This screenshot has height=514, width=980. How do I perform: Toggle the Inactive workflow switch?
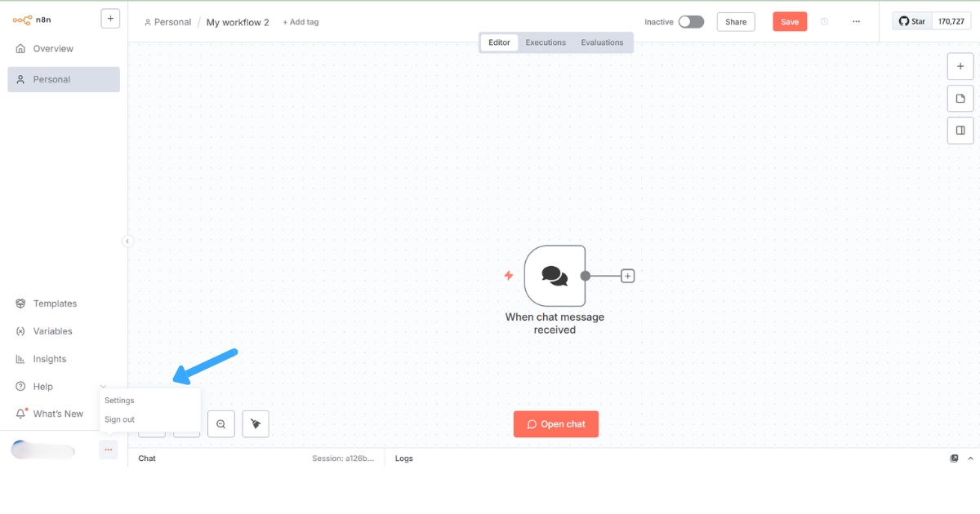(691, 22)
